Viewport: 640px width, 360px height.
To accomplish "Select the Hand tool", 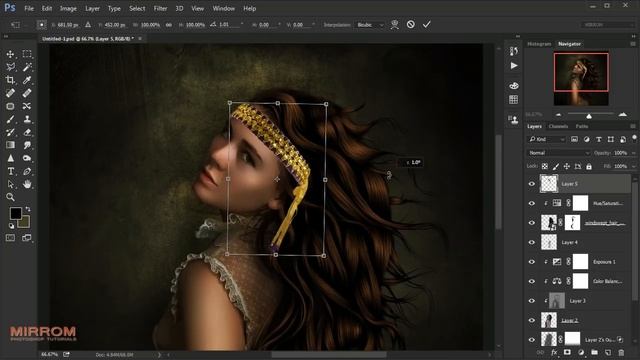I will tap(27, 184).
